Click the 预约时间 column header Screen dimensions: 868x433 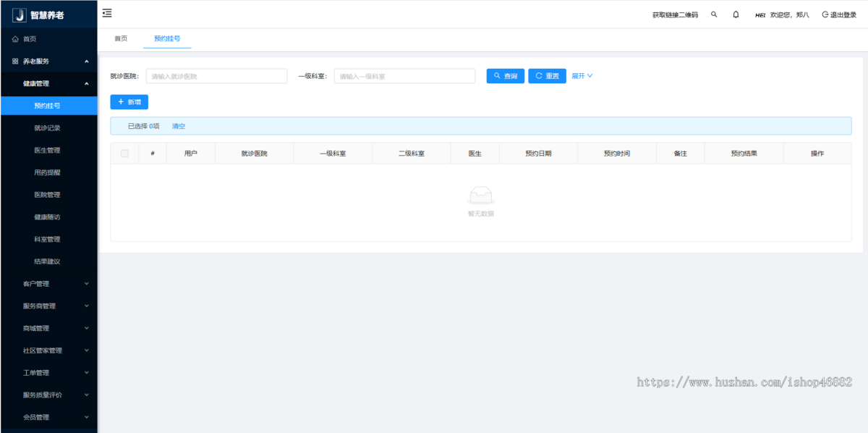click(x=617, y=154)
